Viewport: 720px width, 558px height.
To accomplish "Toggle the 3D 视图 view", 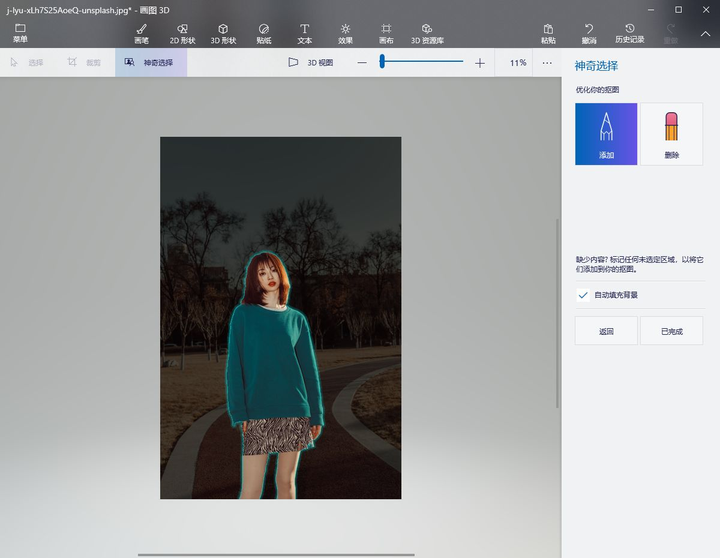I will (311, 62).
